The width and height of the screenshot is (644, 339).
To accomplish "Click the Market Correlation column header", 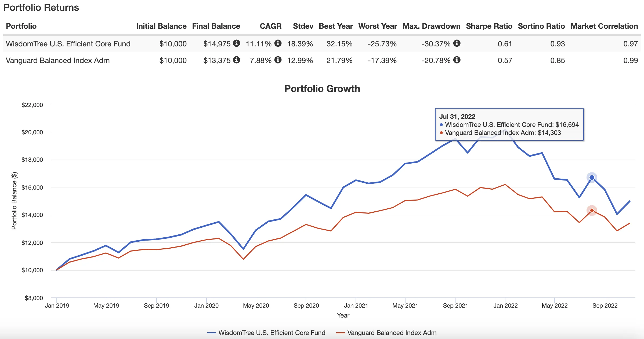I will coord(604,26).
